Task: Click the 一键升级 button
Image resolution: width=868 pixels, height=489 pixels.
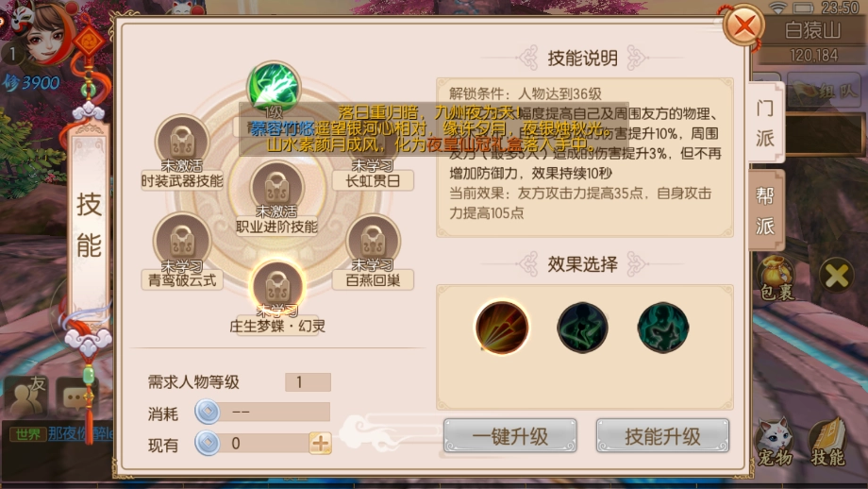Action: [509, 436]
